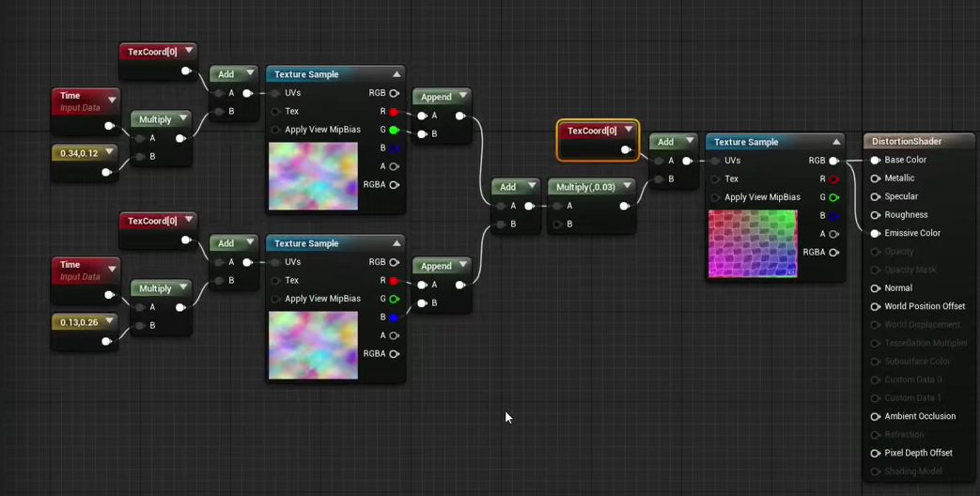Click the Tessellation Multiplier label on DistortionShader
Viewport: 980px width, 496px height.
point(926,344)
